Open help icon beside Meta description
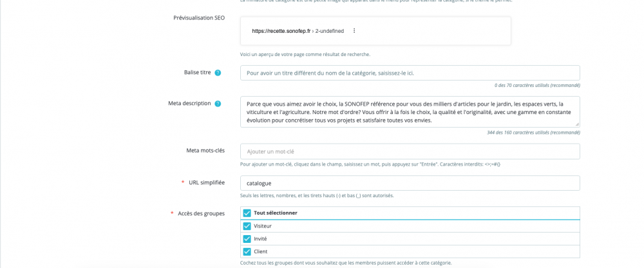Viewport: 644px width, 268px height. point(218,104)
